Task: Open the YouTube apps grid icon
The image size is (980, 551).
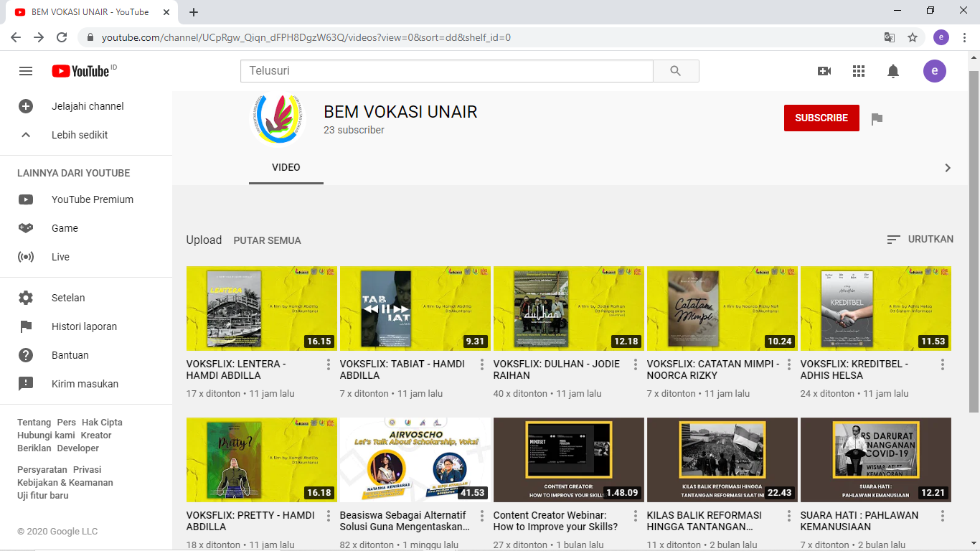Action: click(x=859, y=71)
